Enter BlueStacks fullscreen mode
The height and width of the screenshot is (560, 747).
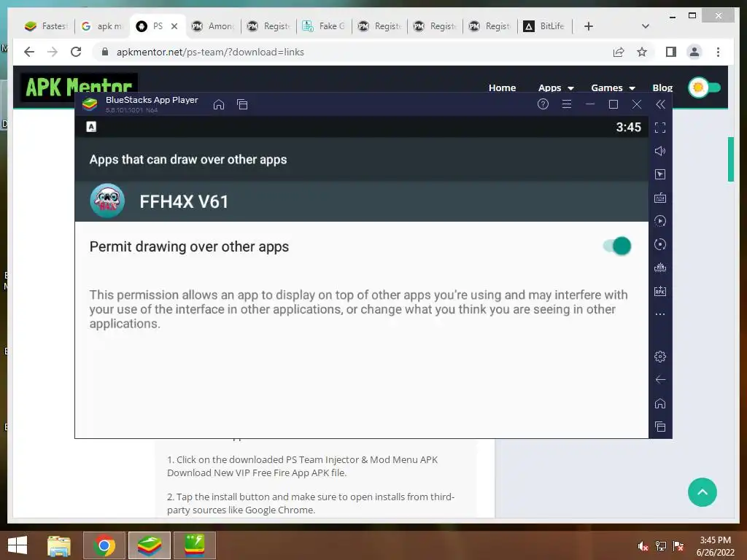click(x=659, y=128)
